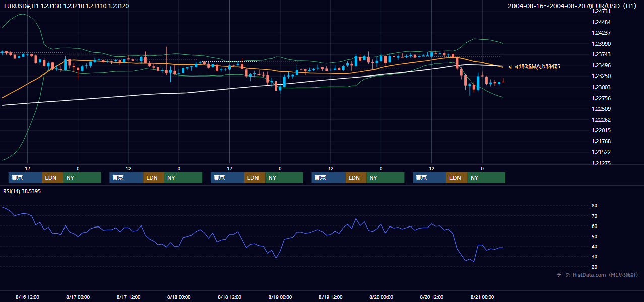Select the 東京 session block above 8/16 12:00

pos(25,178)
